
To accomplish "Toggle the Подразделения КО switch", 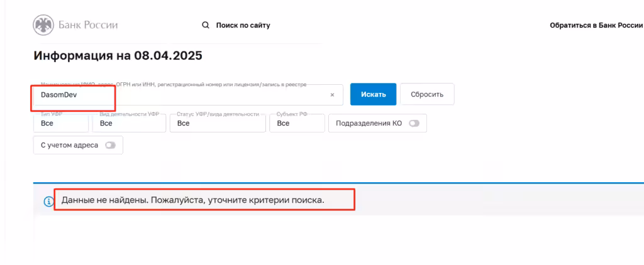I will pyautogui.click(x=414, y=124).
